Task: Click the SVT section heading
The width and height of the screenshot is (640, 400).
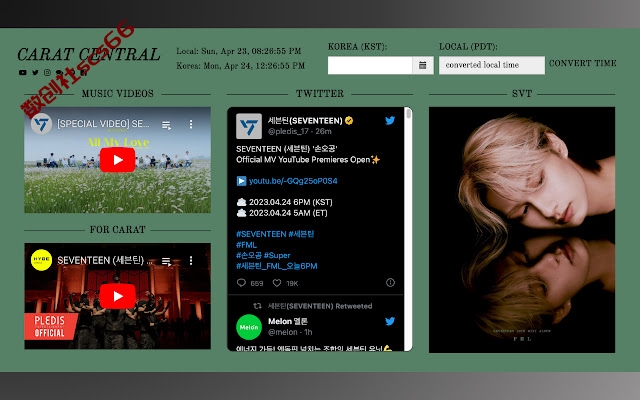Action: pyautogui.click(x=522, y=93)
